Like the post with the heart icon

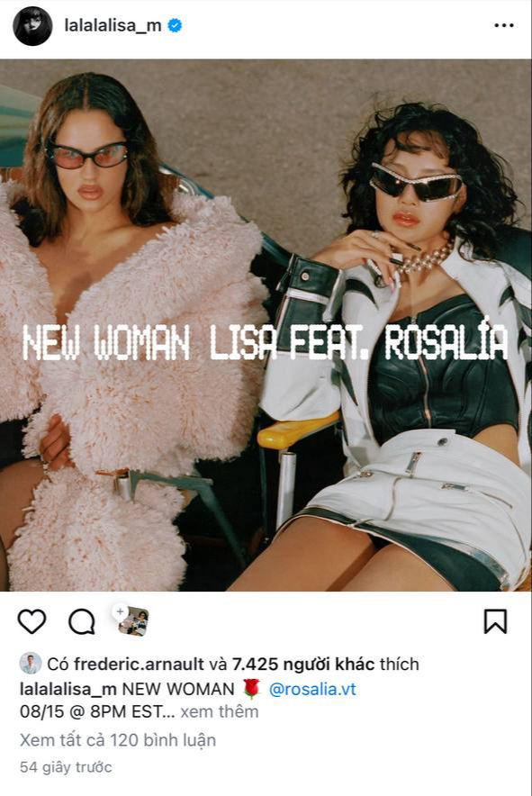pos(32,621)
